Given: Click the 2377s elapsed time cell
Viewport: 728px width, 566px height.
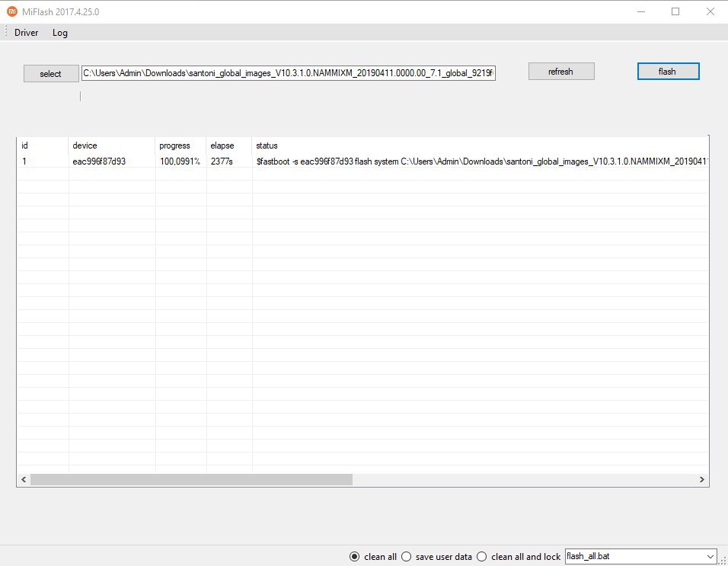Looking at the screenshot, I should (222, 161).
